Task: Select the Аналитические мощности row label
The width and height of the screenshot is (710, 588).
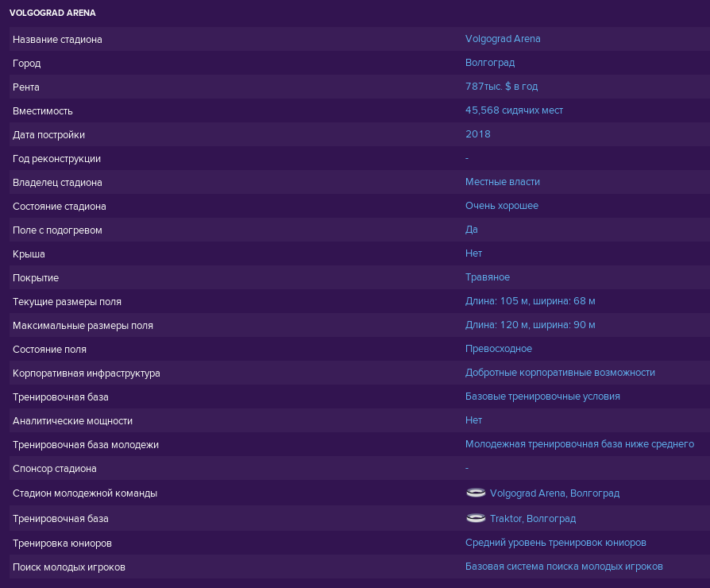Action: click(73, 421)
